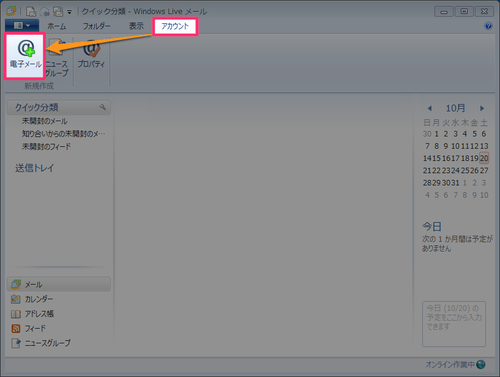Open 未開封のフィード quick view
The image size is (500, 377).
pyautogui.click(x=46, y=147)
